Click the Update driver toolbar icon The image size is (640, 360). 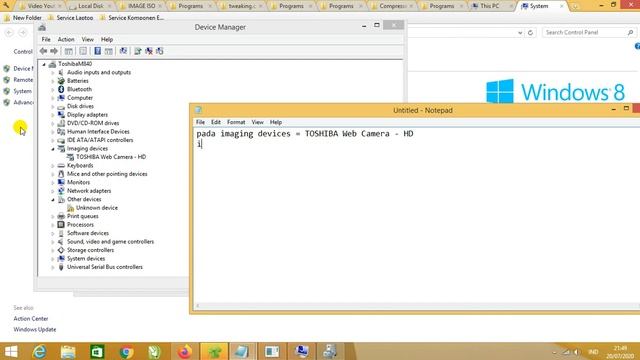138,51
